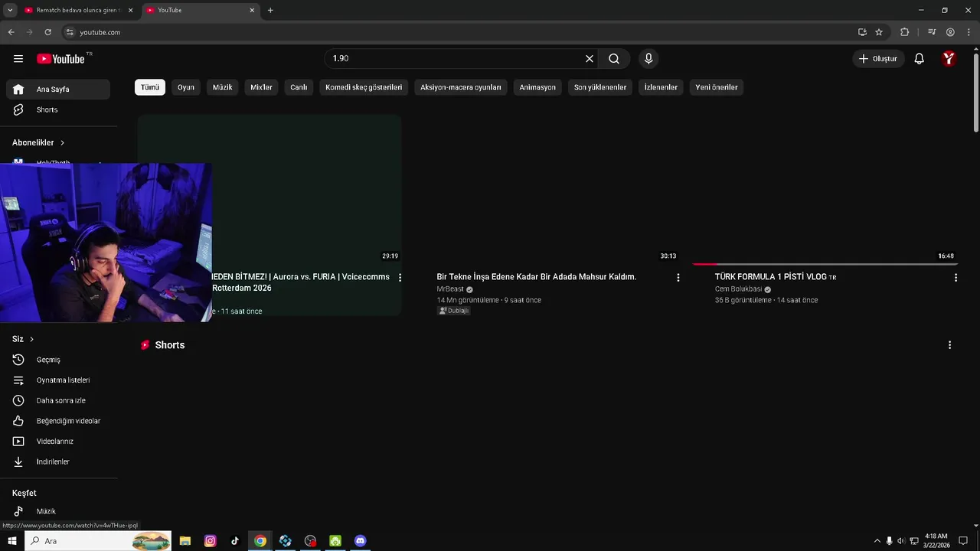Open the Cem Bolukbası channel link

click(x=738, y=289)
